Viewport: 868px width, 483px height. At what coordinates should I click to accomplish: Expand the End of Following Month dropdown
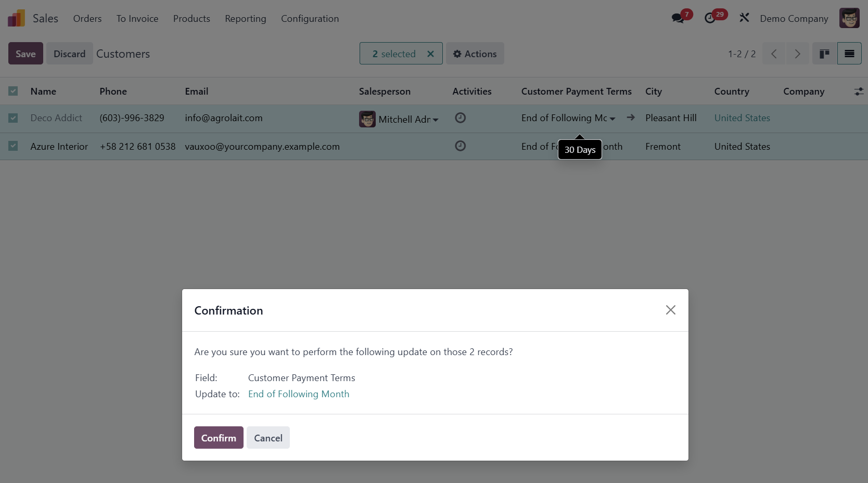tap(612, 119)
